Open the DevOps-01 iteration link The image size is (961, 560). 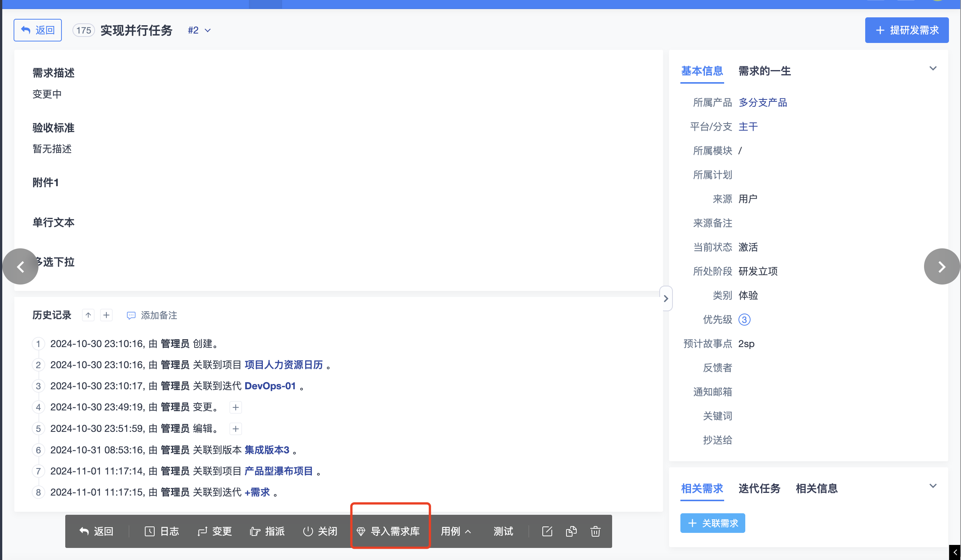270,386
